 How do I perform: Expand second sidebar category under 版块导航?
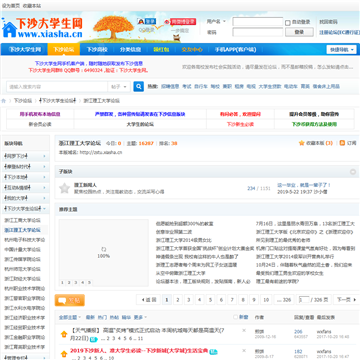click(x=25, y=167)
